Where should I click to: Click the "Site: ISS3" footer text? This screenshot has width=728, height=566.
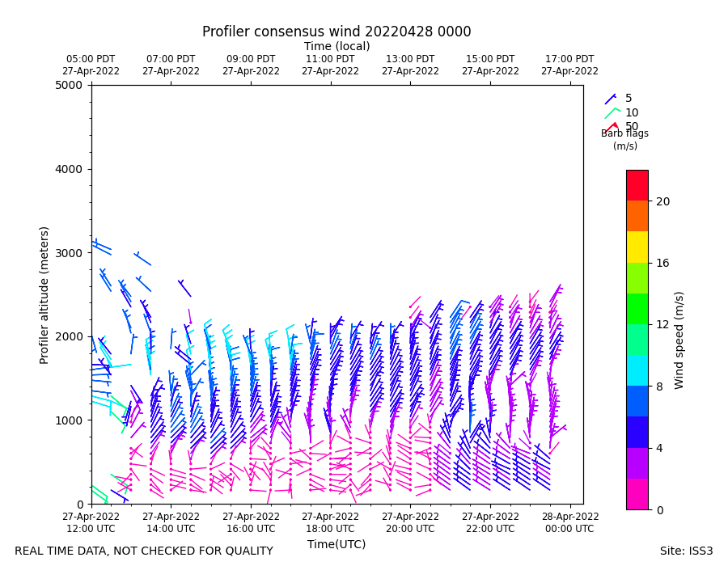[686, 551]
